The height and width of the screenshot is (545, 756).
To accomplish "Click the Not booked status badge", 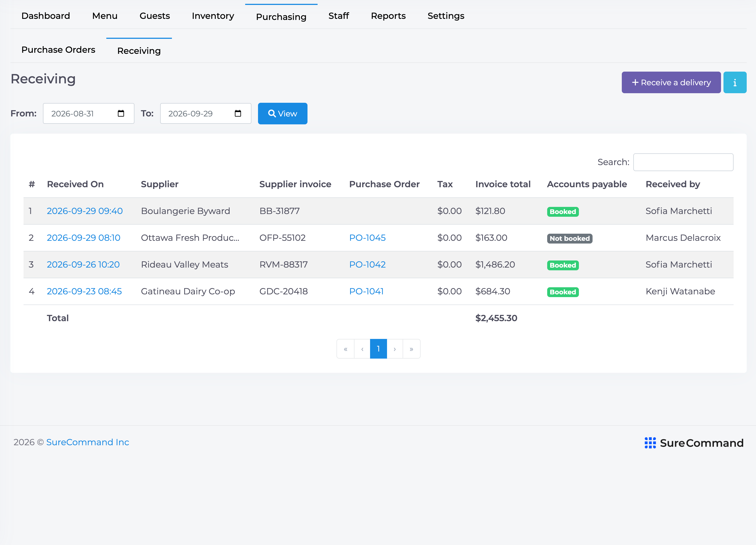I will [x=569, y=238].
